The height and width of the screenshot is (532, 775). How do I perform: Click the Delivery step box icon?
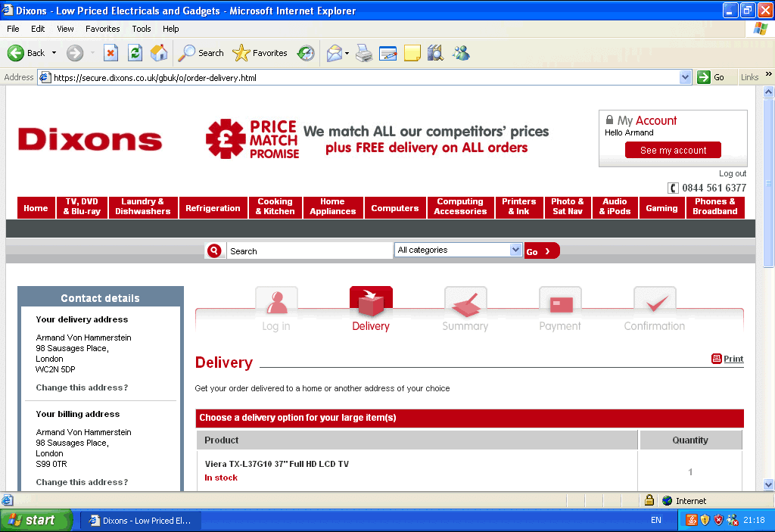tap(371, 302)
